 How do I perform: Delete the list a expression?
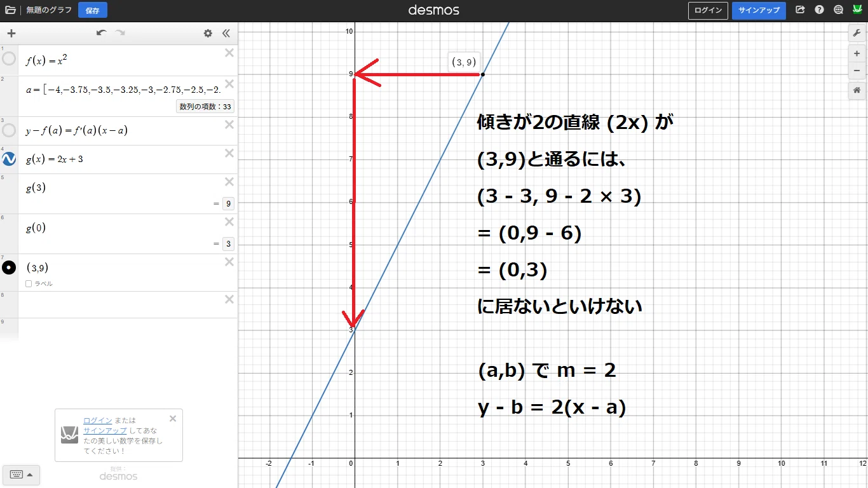point(229,84)
